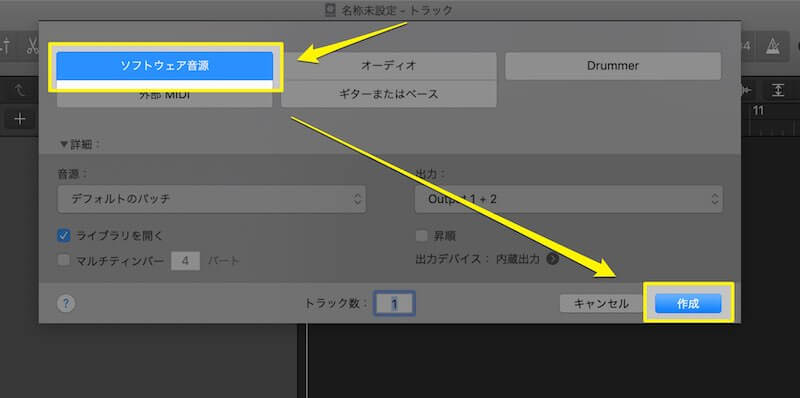Viewport: 800px width, 398px height.
Task: Select the 外部 MIDI track type
Action: click(x=165, y=94)
